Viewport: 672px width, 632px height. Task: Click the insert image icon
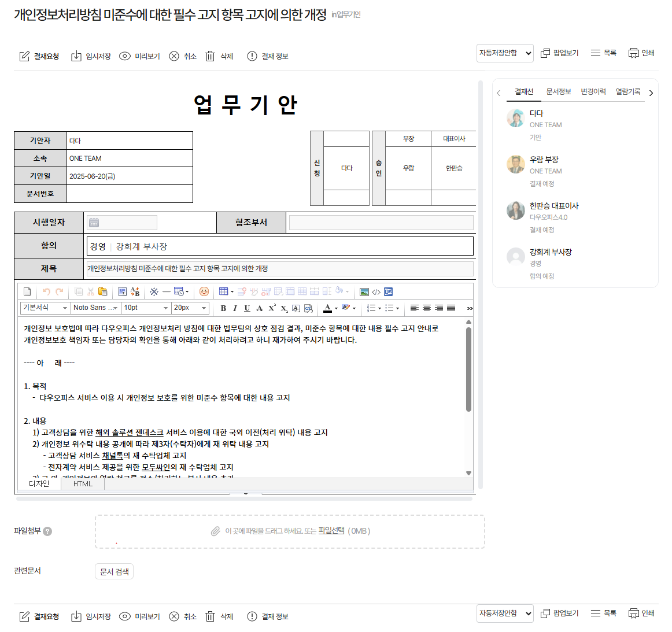pos(364,292)
